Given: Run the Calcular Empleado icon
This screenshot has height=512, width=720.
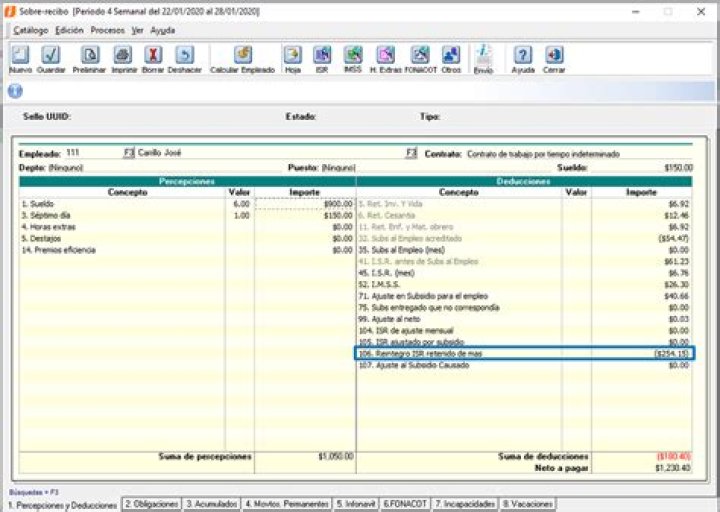Looking at the screenshot, I should 243,56.
